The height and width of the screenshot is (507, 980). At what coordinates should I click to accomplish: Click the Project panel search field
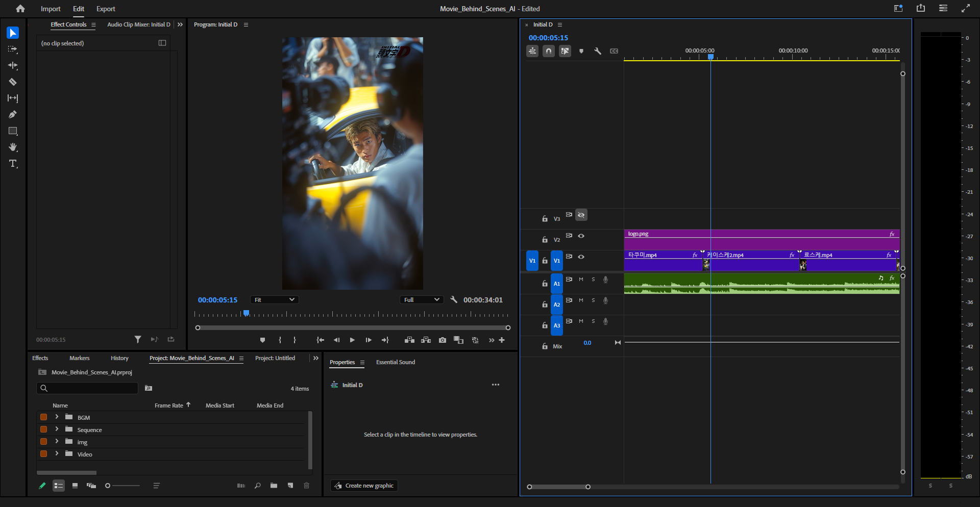coord(87,388)
